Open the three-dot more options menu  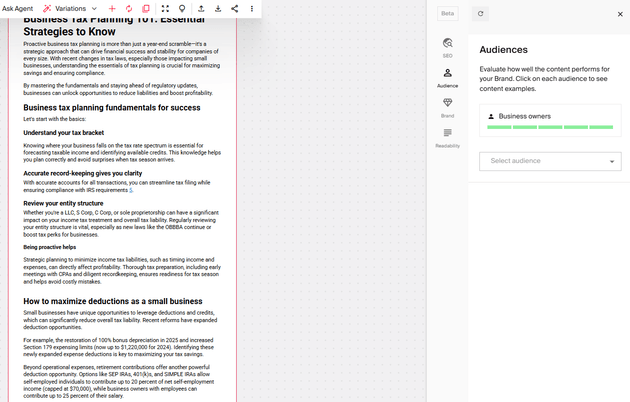(252, 8)
